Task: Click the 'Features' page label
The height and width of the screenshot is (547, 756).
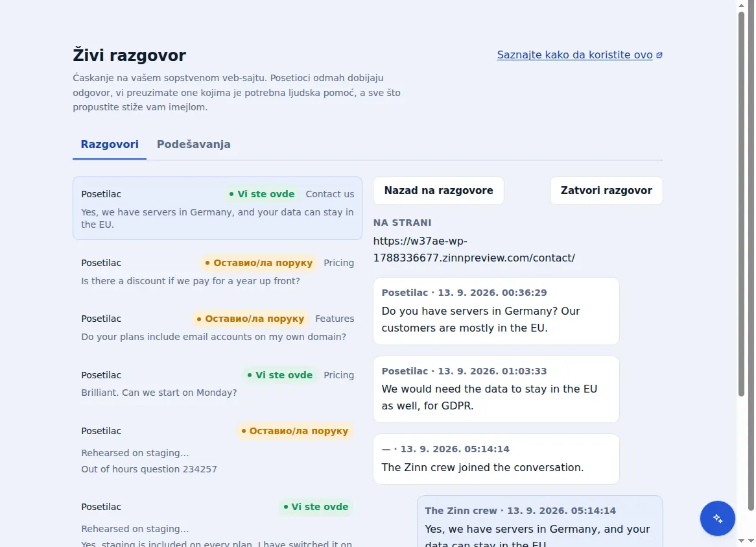Action: click(335, 319)
